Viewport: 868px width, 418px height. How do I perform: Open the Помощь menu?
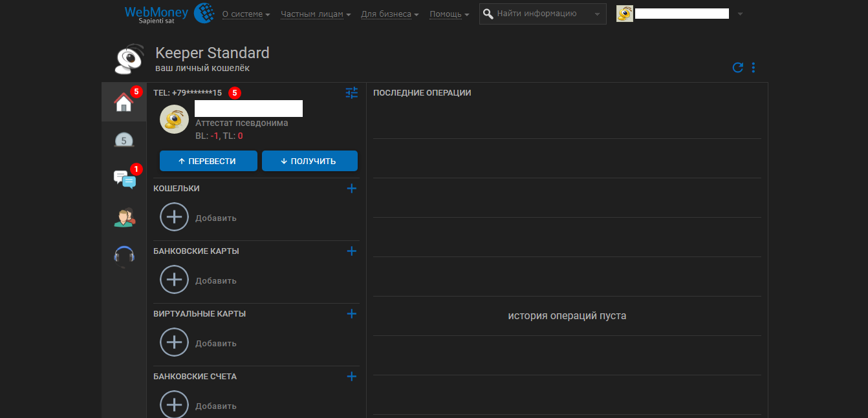450,14
